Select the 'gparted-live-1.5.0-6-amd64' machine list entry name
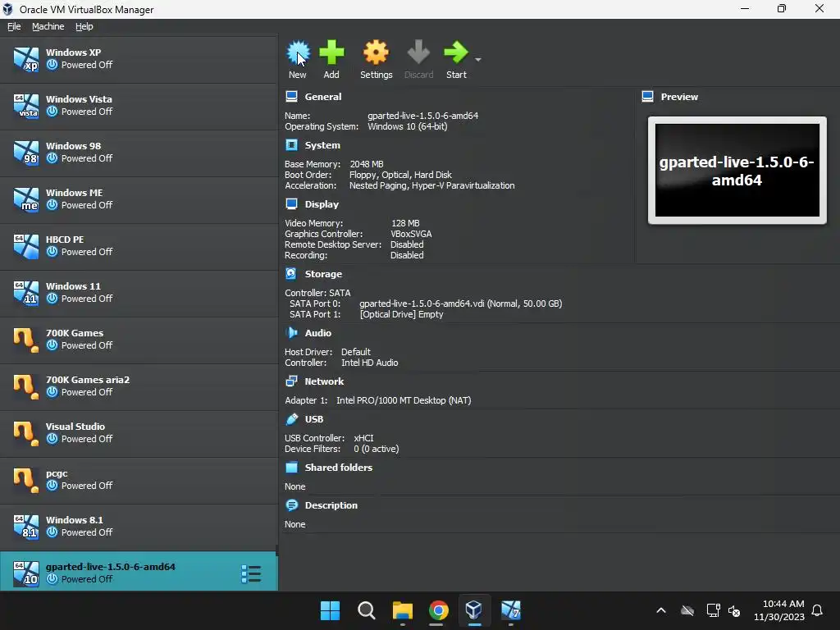This screenshot has height=630, width=840. pyautogui.click(x=111, y=567)
